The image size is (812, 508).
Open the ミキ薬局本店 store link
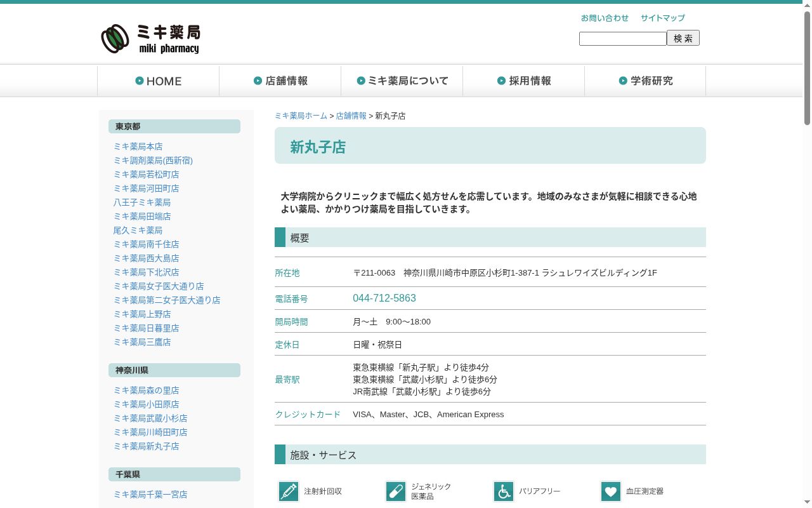tap(138, 147)
